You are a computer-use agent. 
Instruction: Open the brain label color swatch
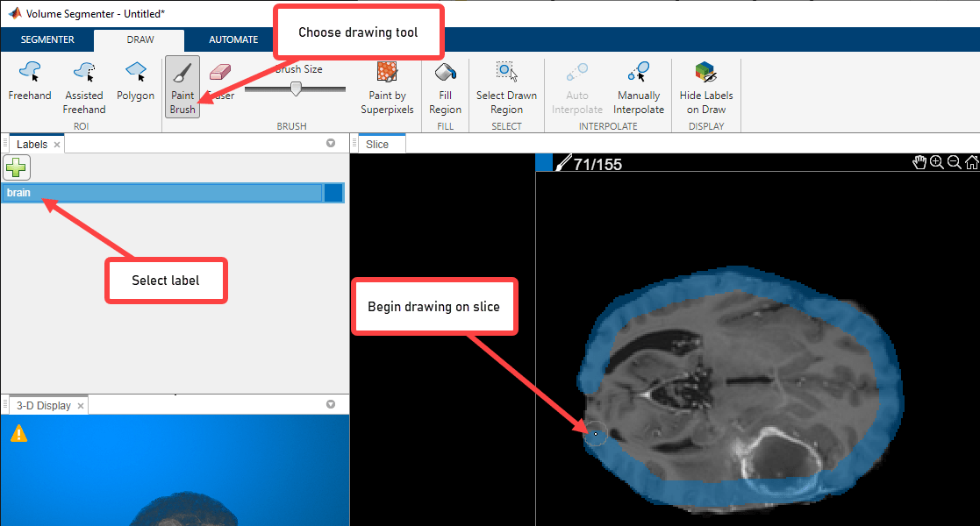(333, 192)
